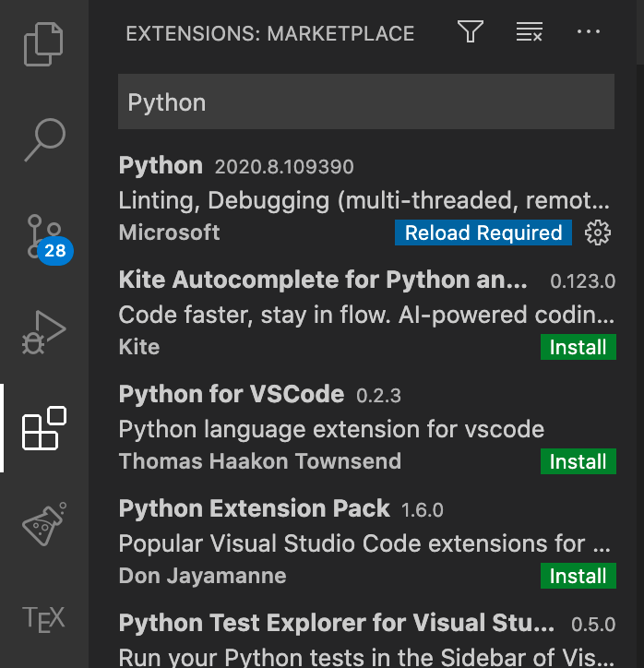Click the Extensions: Marketplace panel title
This screenshot has width=644, height=668.
(x=270, y=33)
